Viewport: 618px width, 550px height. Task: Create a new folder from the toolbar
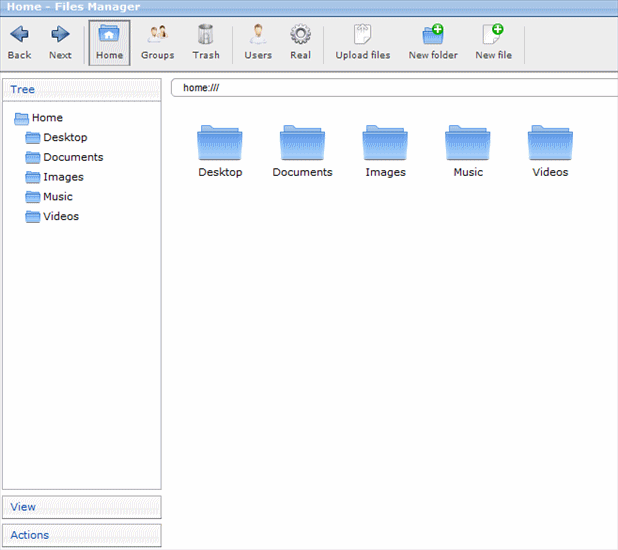click(x=432, y=35)
